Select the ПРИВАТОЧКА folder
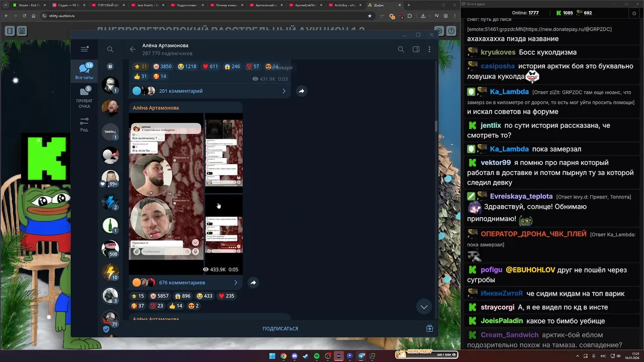 [x=84, y=98]
